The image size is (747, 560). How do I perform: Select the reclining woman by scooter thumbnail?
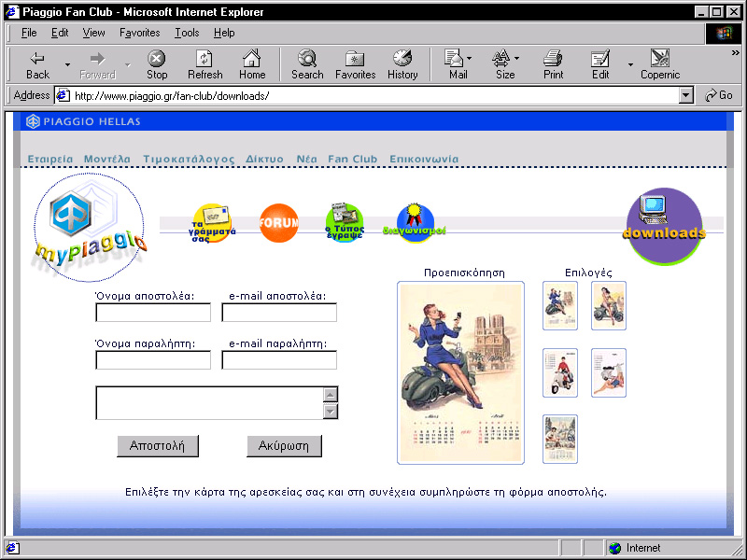coord(609,372)
